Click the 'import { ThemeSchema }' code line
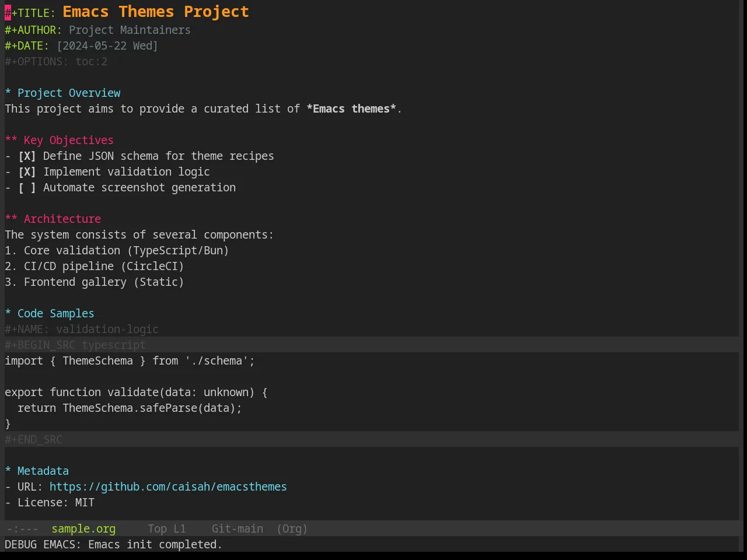Viewport: 747px width, 560px height. point(130,360)
